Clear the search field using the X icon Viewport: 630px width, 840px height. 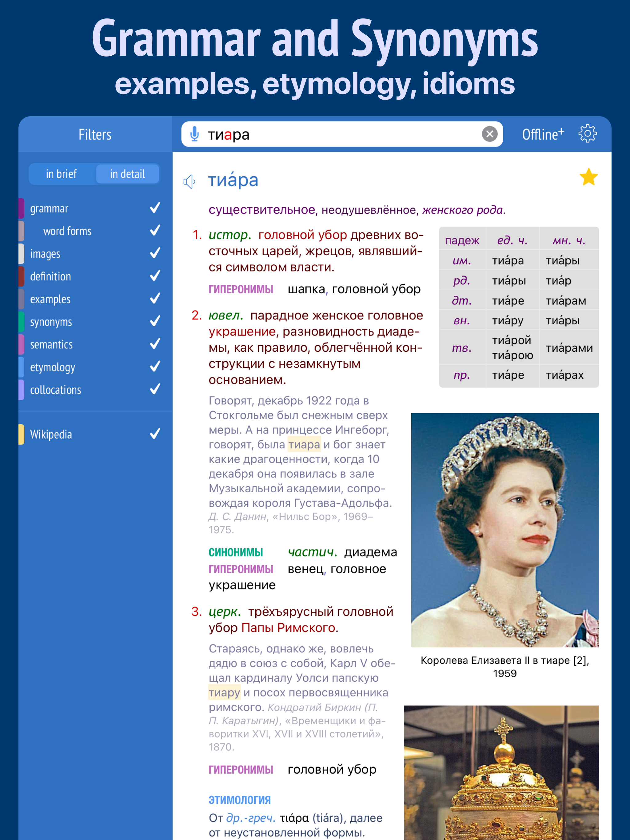click(491, 134)
